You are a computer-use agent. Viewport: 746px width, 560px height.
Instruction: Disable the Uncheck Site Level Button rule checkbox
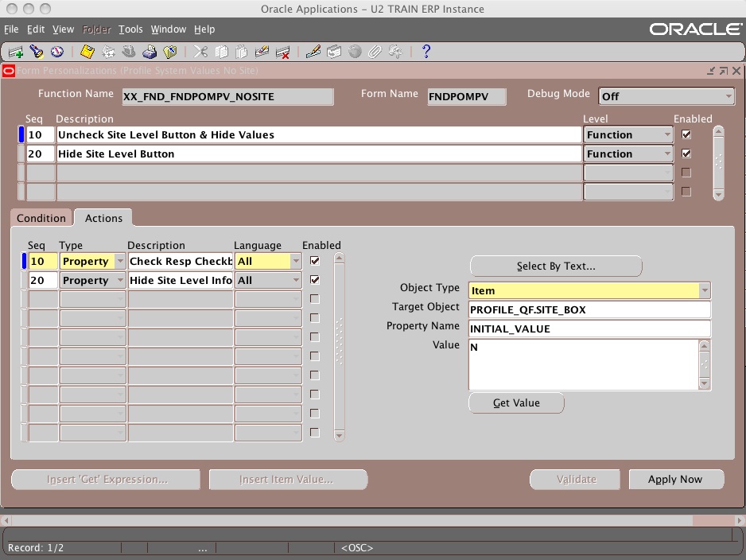tap(686, 134)
